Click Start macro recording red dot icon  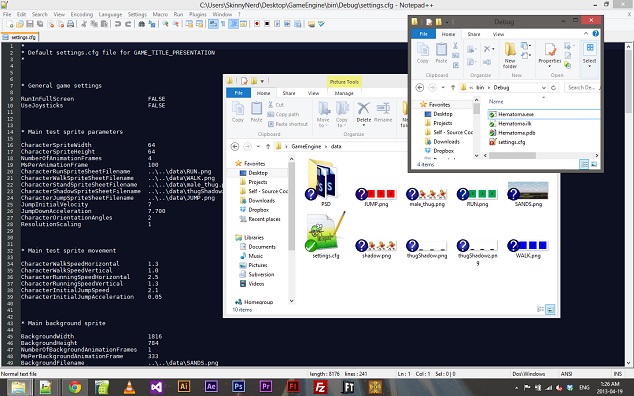[257, 24]
